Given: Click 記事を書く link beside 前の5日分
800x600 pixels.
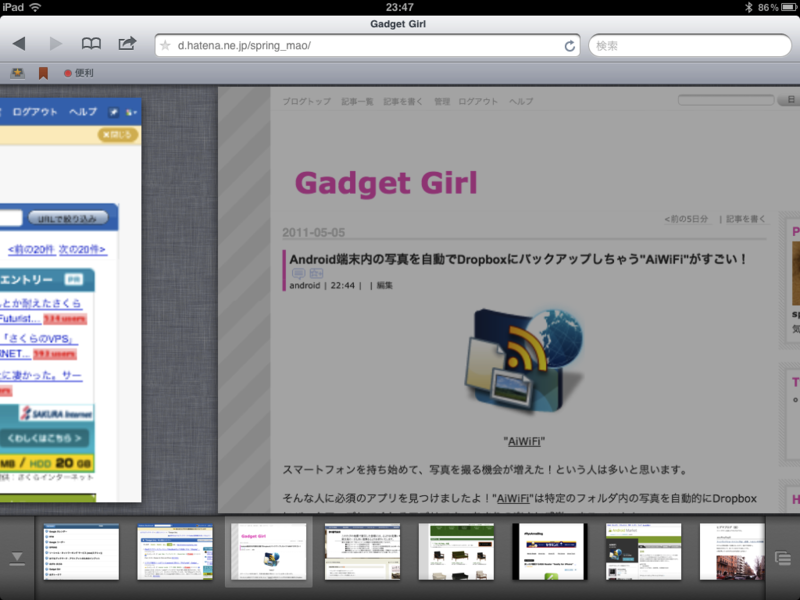Looking at the screenshot, I should (x=746, y=219).
